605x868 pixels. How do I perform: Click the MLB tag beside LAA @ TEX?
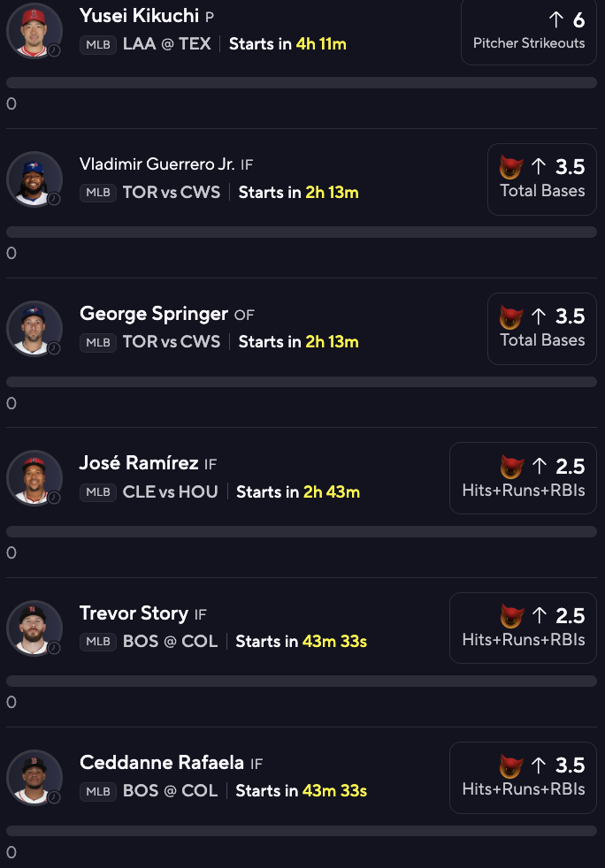point(98,45)
